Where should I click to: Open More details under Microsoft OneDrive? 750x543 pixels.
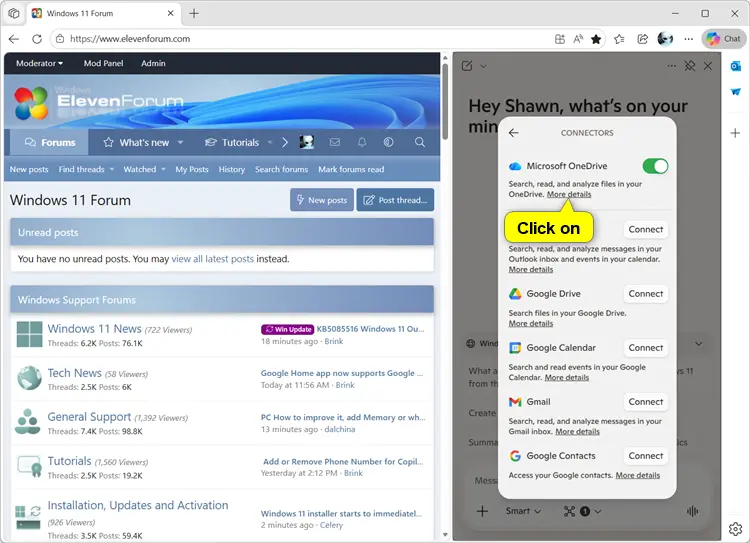[569, 194]
